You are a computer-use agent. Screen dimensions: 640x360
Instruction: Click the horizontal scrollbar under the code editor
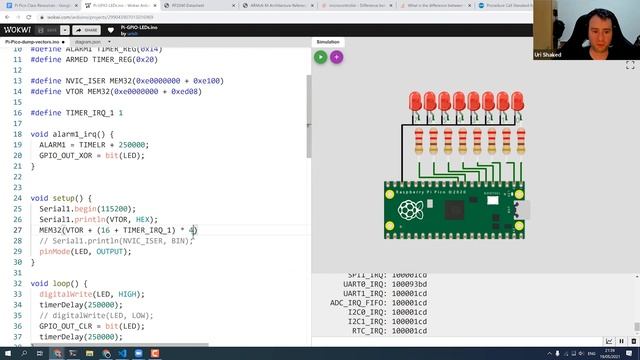120,345
